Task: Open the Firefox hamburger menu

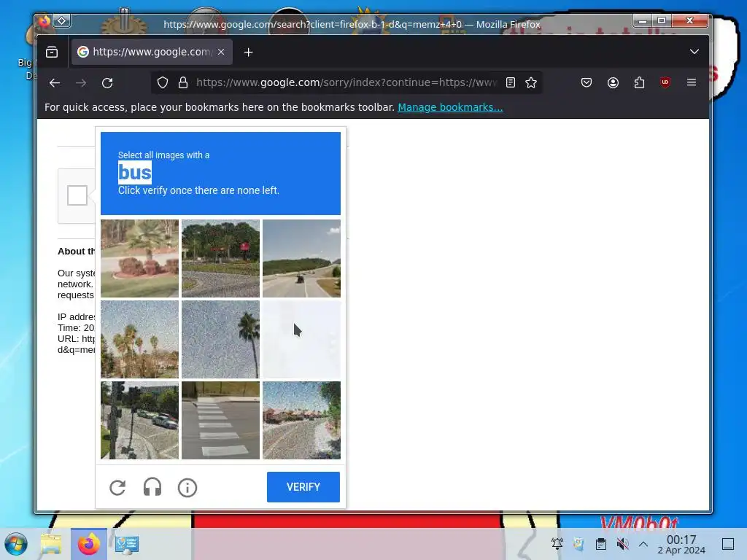Action: [692, 82]
